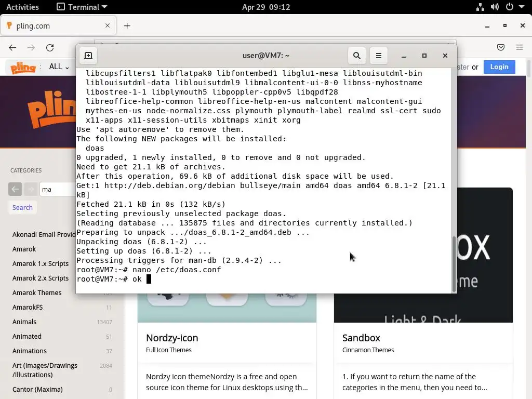Click categories forward arrow button

pos(31,189)
